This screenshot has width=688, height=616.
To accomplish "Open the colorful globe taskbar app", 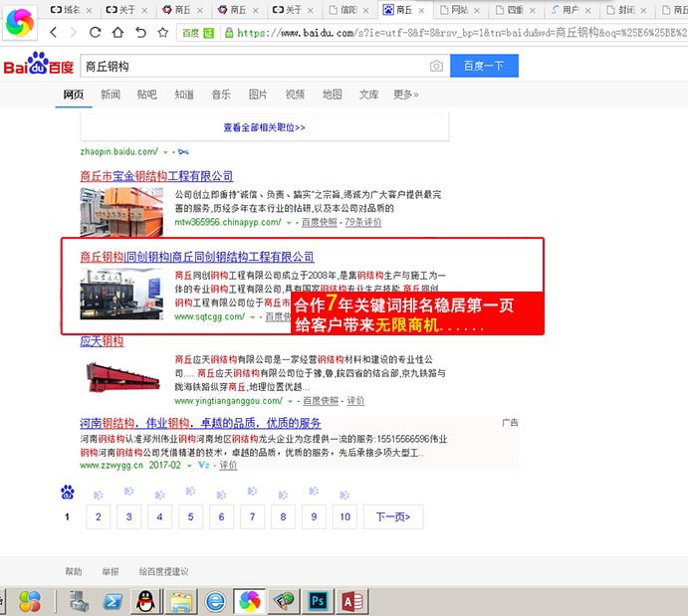I will [30, 601].
